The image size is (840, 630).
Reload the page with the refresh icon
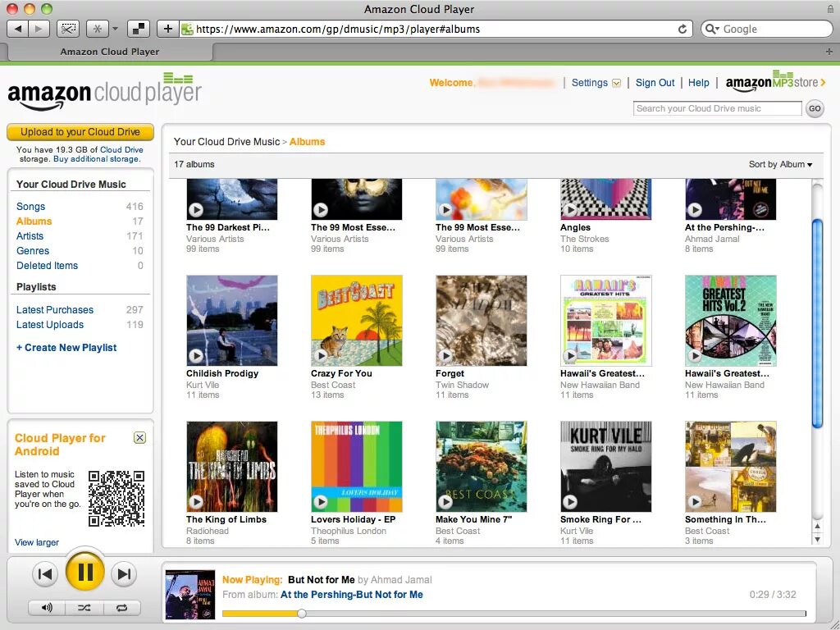tap(682, 29)
